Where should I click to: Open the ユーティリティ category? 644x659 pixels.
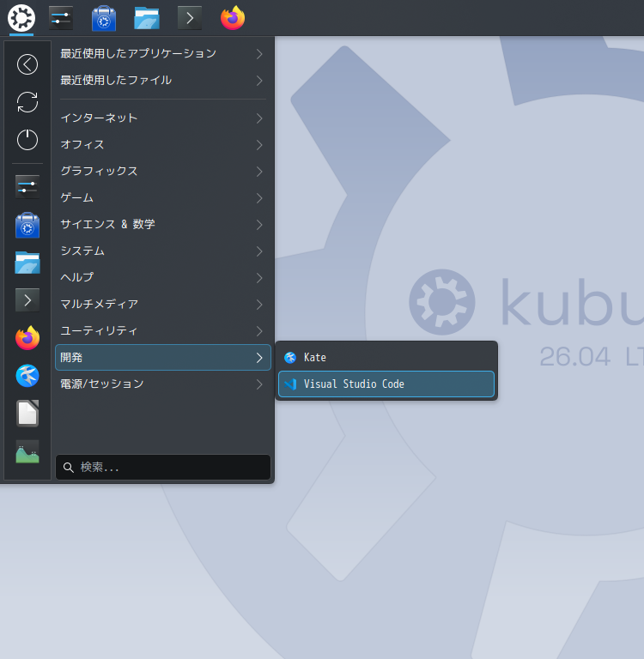[x=163, y=330]
